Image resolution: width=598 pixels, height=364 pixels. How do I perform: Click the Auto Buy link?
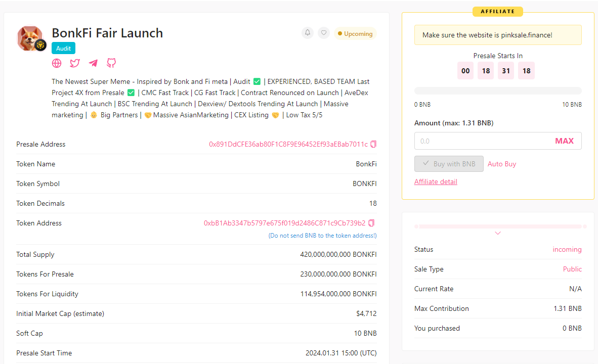coord(501,164)
